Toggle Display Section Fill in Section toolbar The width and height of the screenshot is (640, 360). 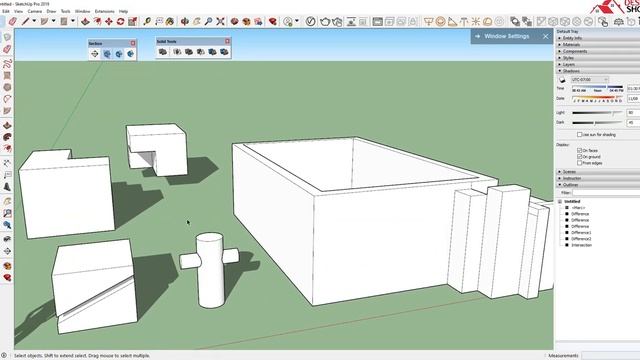coord(130,53)
